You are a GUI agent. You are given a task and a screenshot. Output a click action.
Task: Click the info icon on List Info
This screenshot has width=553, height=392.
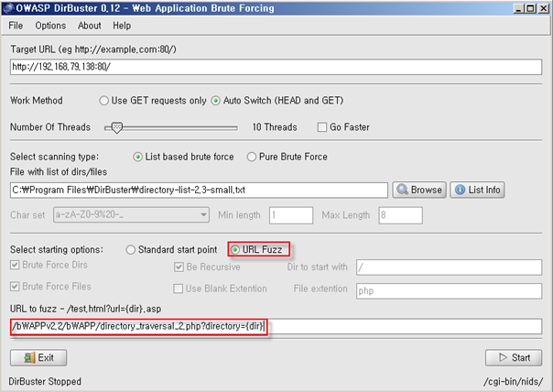click(460, 190)
